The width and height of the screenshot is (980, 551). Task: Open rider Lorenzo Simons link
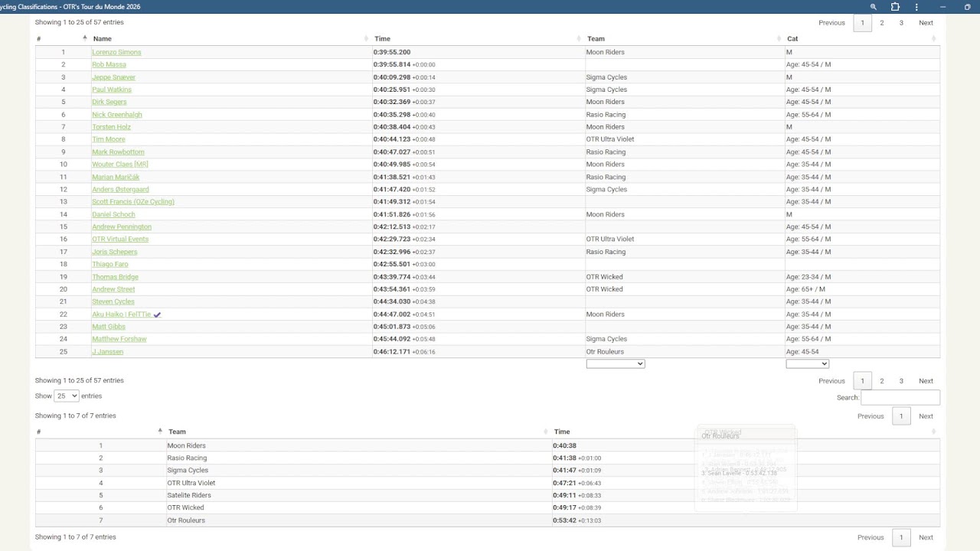[116, 52]
